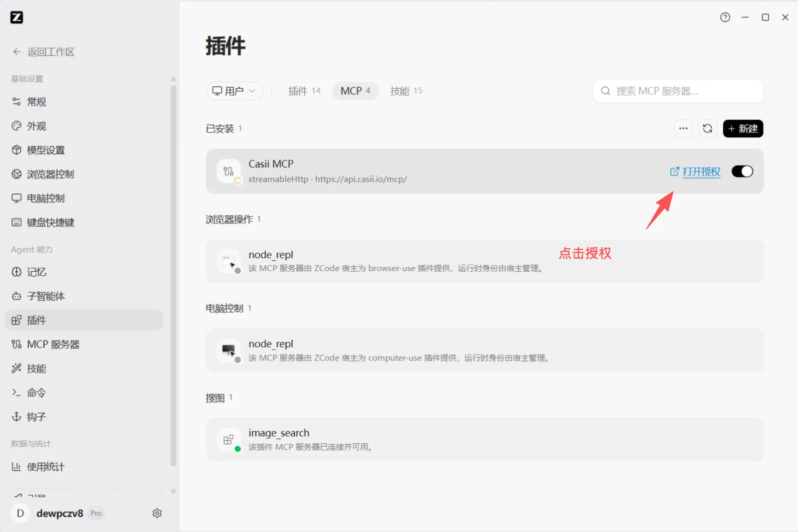Image resolution: width=798 pixels, height=532 pixels.
Task: Switch to the 技能 15 tab
Action: point(406,91)
